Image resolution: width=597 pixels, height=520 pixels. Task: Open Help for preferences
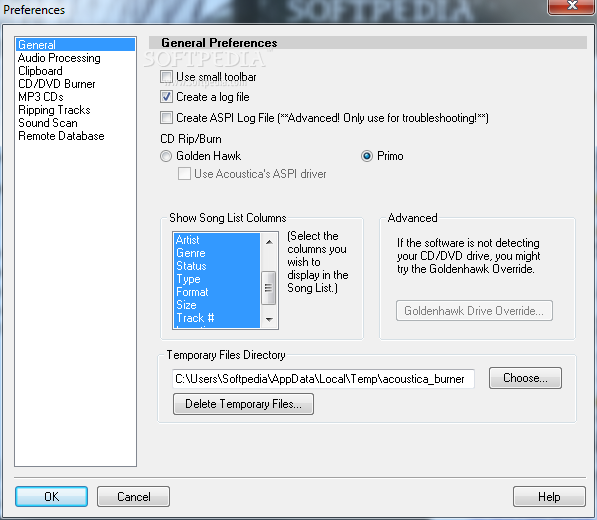[x=549, y=496]
